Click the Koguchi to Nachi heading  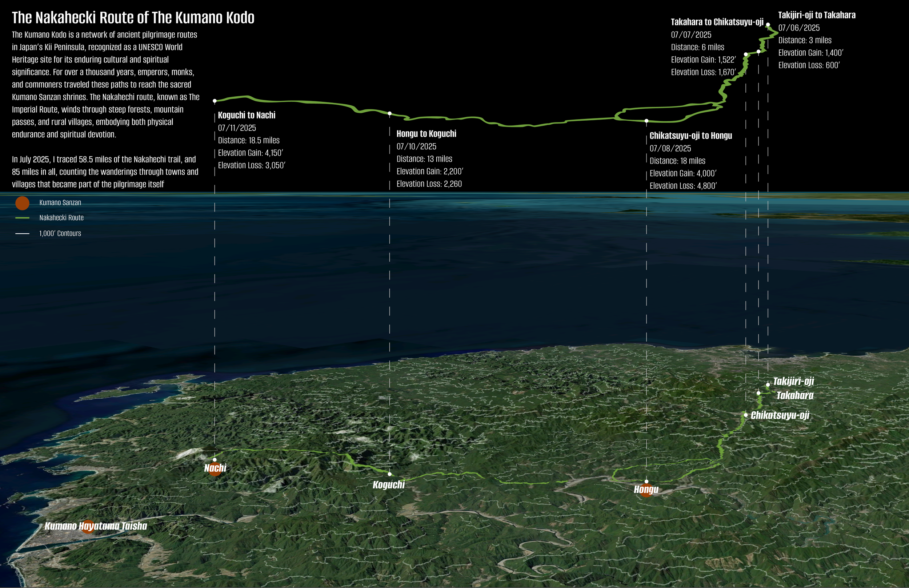(x=247, y=115)
